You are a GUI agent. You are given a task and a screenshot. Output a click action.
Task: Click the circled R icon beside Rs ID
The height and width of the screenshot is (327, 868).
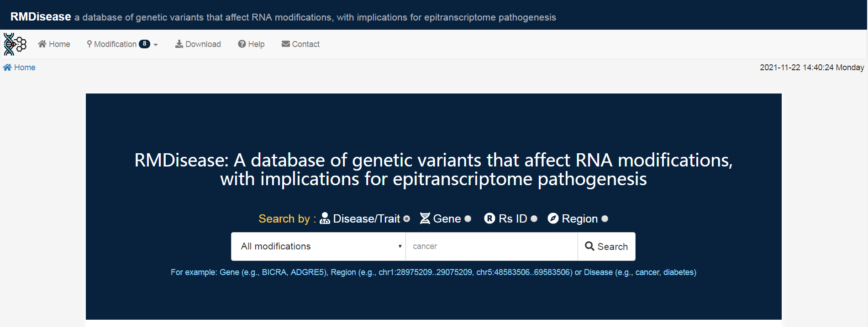point(489,218)
